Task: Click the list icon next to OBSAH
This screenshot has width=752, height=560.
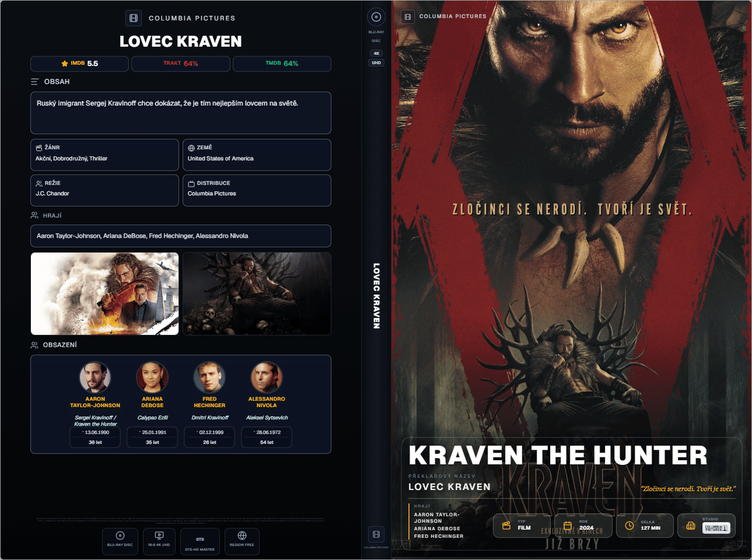Action: [34, 82]
